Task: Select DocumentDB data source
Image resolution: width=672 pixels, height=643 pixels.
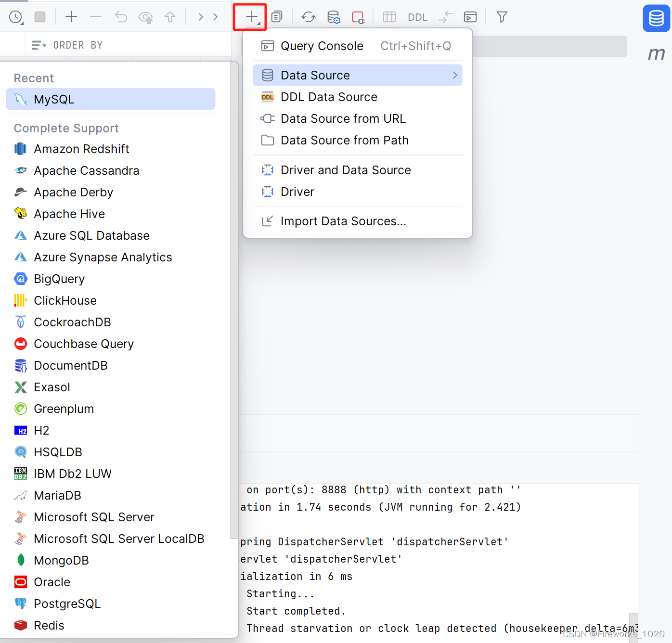Action: [x=111, y=365]
